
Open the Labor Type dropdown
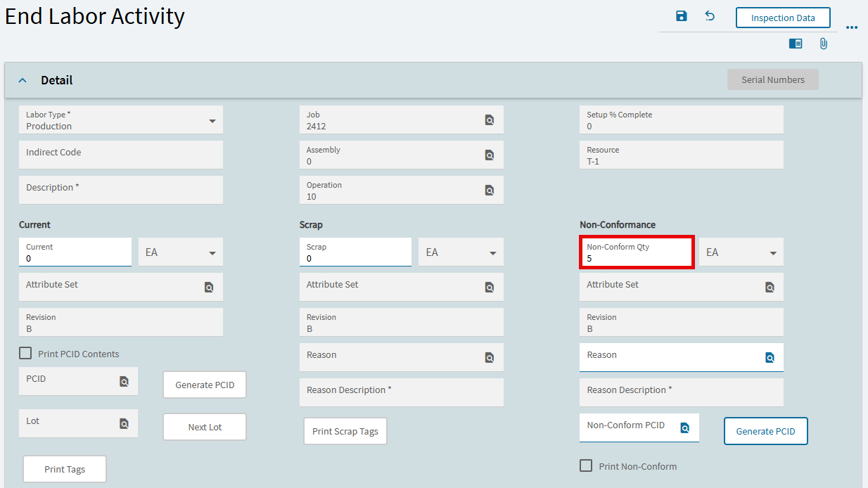(x=212, y=121)
